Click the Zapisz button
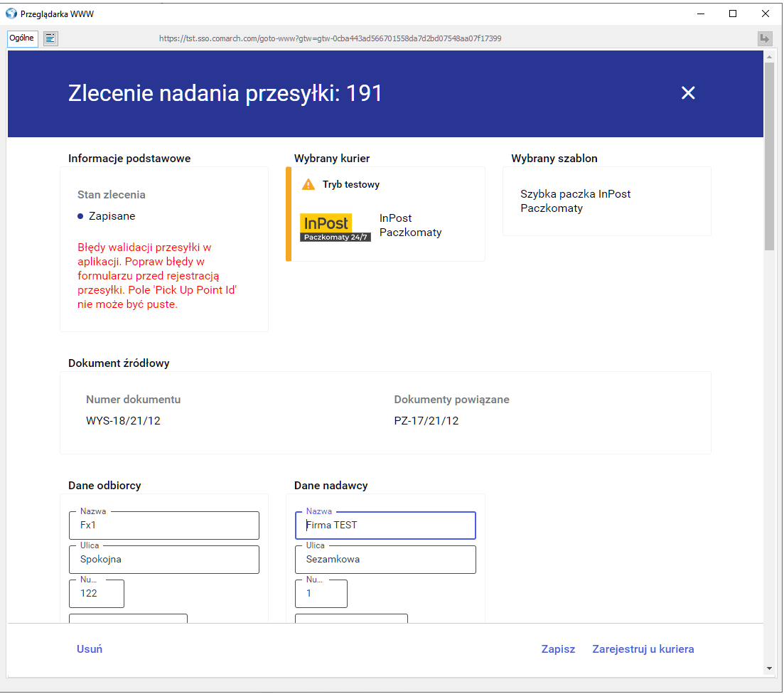Screen dimensions: 784x699 point(558,649)
